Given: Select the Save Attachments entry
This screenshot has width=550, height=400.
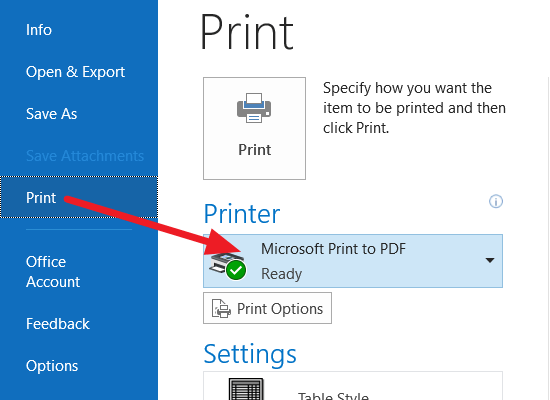Looking at the screenshot, I should click(85, 156).
